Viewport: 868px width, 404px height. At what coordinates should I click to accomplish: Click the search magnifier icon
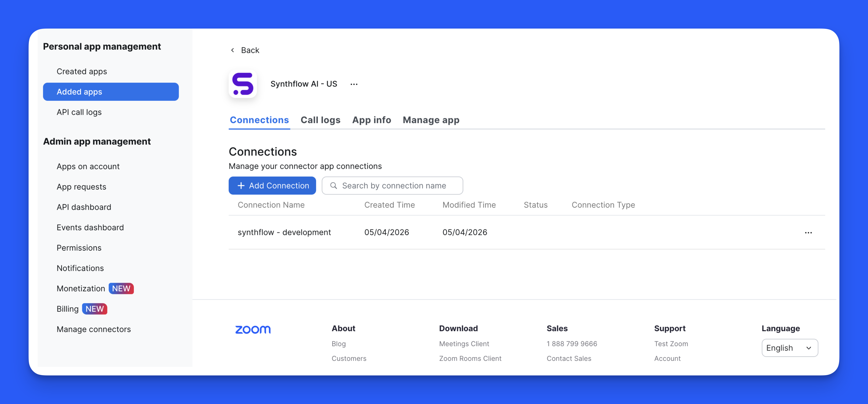[334, 185]
